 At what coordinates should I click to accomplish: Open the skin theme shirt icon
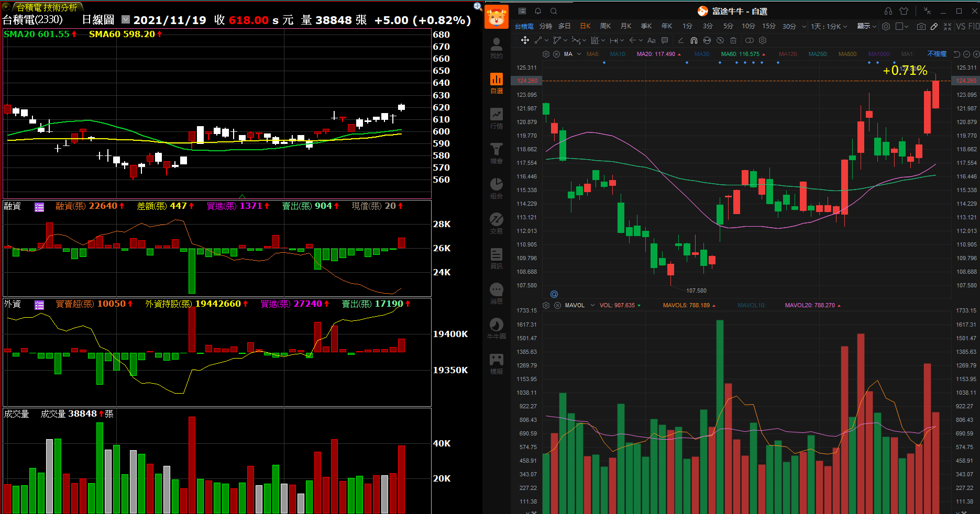[904, 11]
